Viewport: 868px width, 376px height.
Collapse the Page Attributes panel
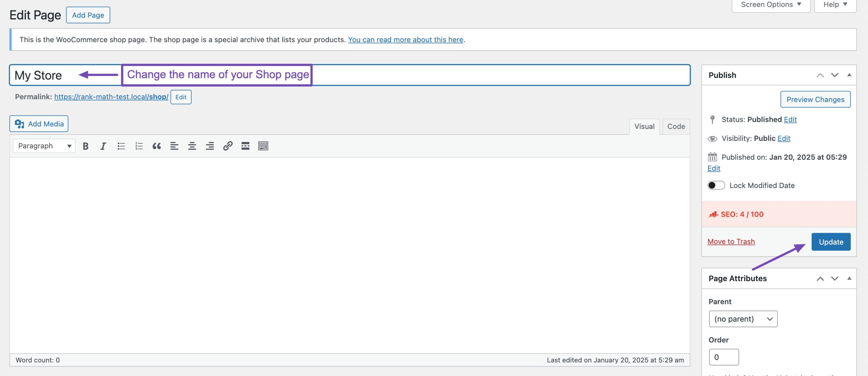(x=849, y=278)
